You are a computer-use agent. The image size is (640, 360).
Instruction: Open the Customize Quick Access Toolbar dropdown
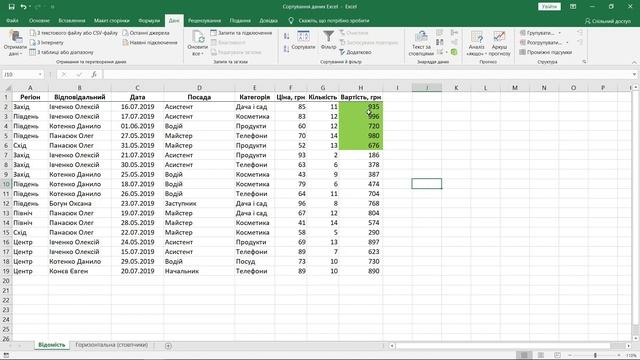tap(52, 7)
